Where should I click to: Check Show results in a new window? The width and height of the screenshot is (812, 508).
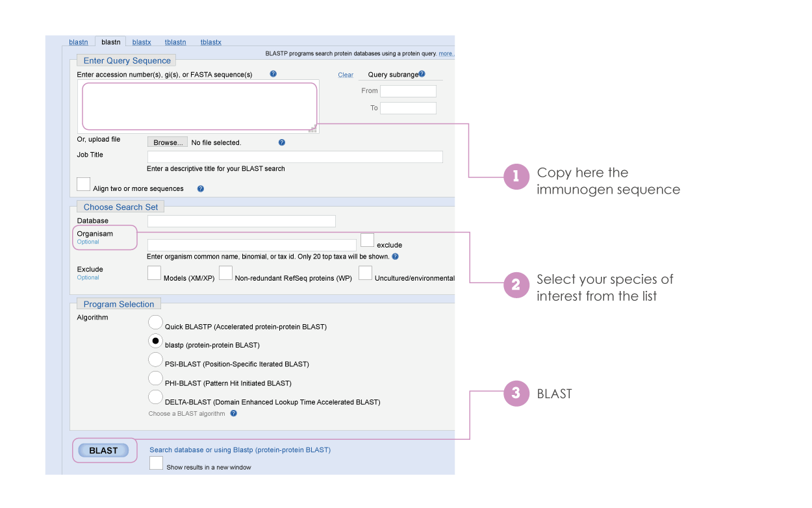pos(156,463)
